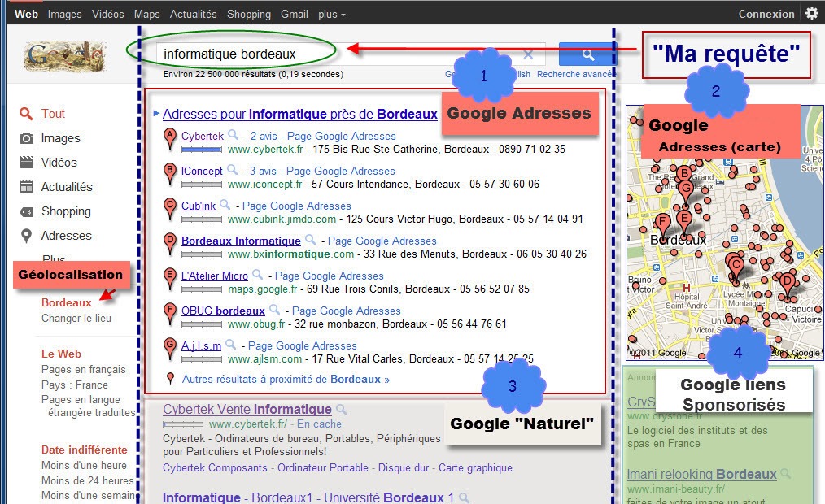825x504 pixels.
Task: Select the Tout magnifier icon in sidebar
Action: pos(26,114)
